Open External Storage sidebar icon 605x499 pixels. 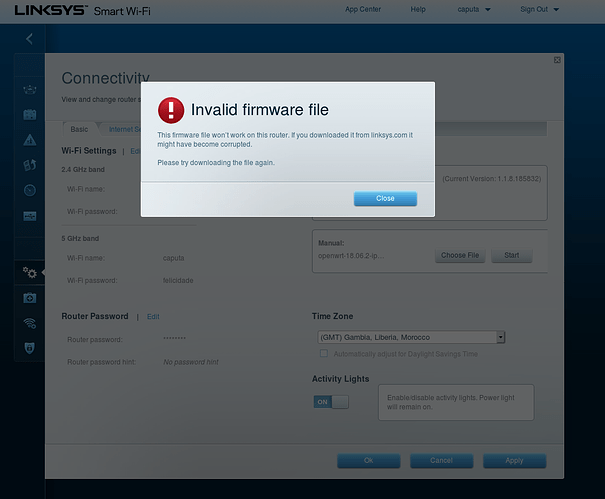click(30, 215)
